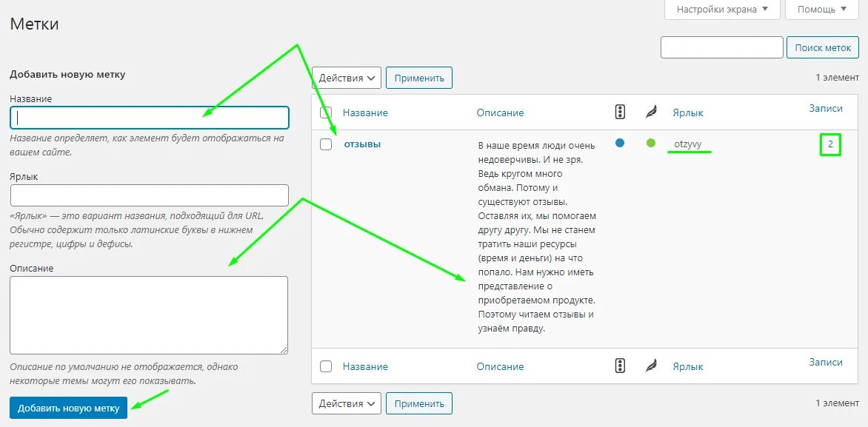Open the отзывы tag link

click(362, 144)
